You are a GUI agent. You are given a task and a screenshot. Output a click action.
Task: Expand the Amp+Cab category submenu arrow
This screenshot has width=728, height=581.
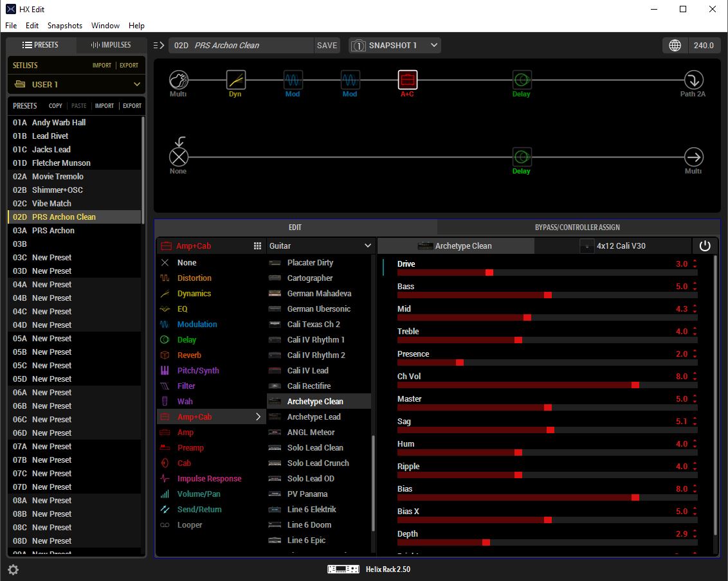258,416
